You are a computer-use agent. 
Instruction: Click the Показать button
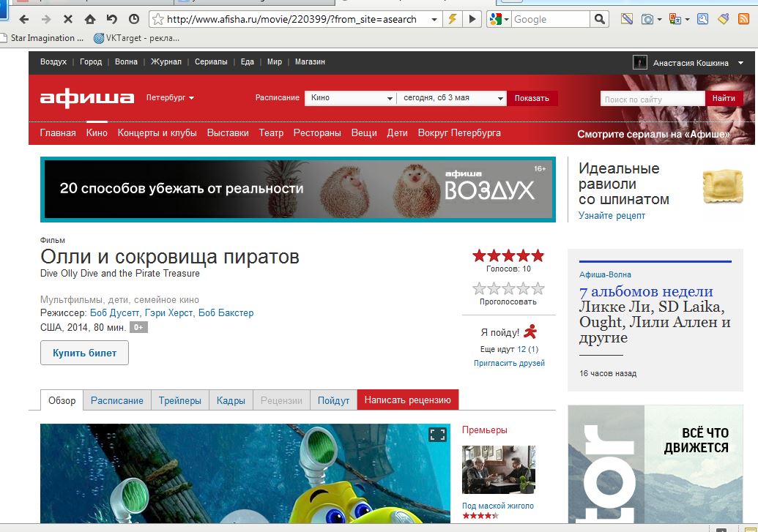532,98
